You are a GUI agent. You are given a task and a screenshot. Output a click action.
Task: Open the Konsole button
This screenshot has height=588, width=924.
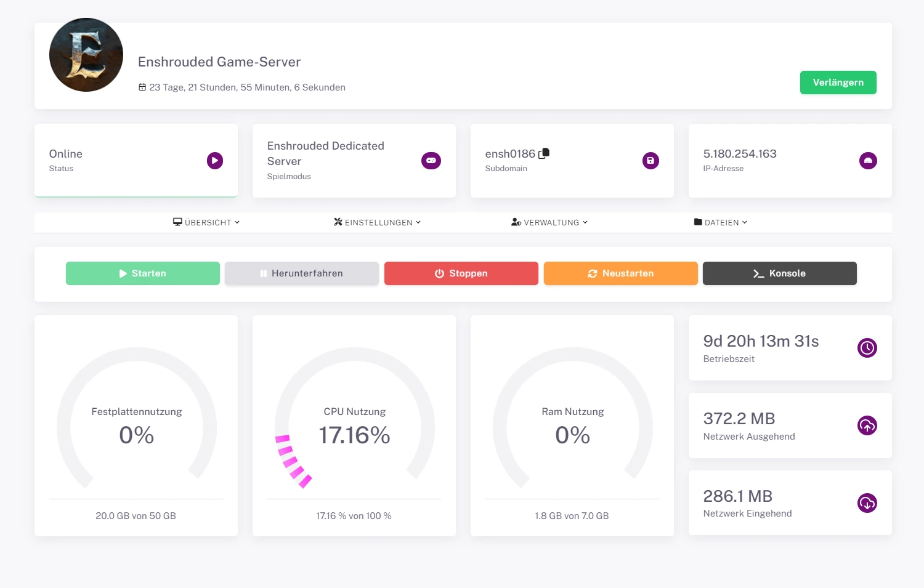pos(780,273)
